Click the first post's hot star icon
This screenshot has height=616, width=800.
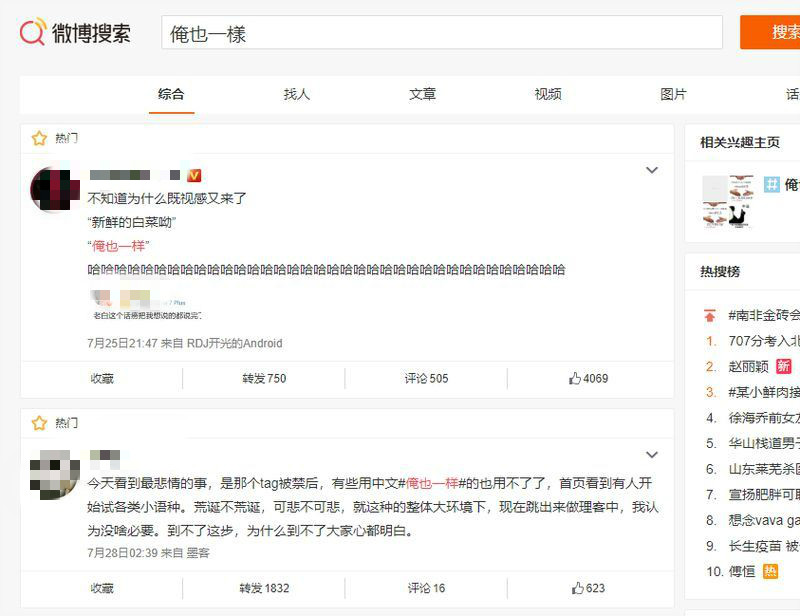click(x=39, y=138)
